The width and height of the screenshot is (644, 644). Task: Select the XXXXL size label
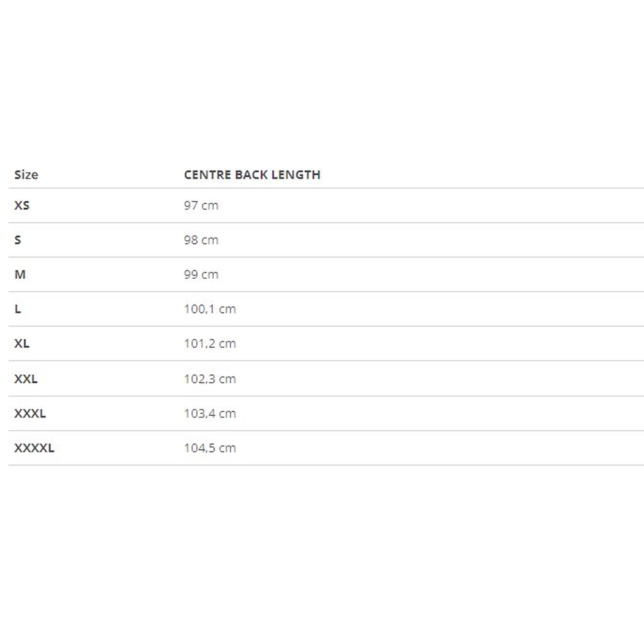[34, 448]
